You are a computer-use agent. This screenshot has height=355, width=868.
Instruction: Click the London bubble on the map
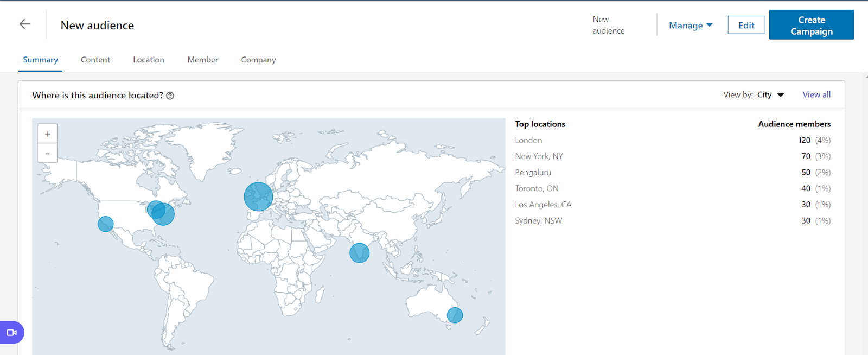coord(258,196)
